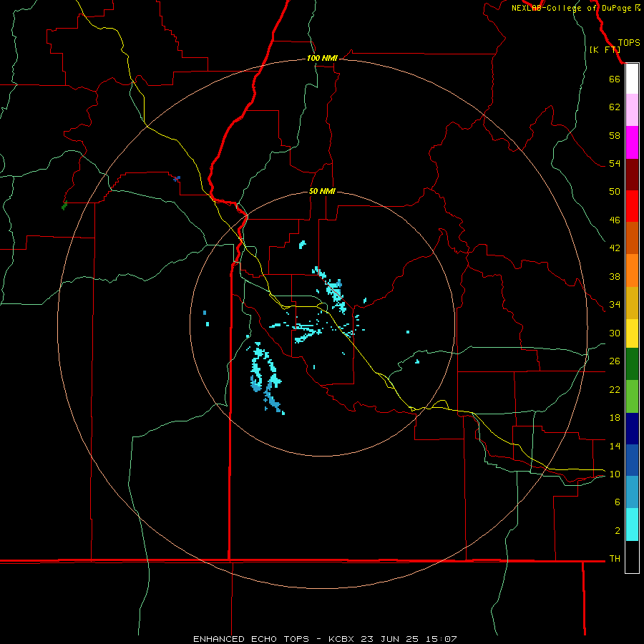The height and width of the screenshot is (644, 644).
Task: Click the '54' legend value label
Action: (x=615, y=163)
